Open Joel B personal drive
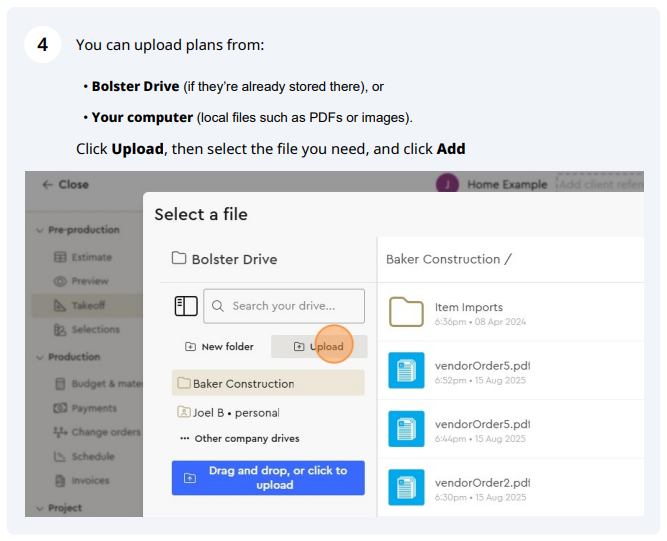Image resolution: width=667 pixels, height=541 pixels. pyautogui.click(x=228, y=413)
